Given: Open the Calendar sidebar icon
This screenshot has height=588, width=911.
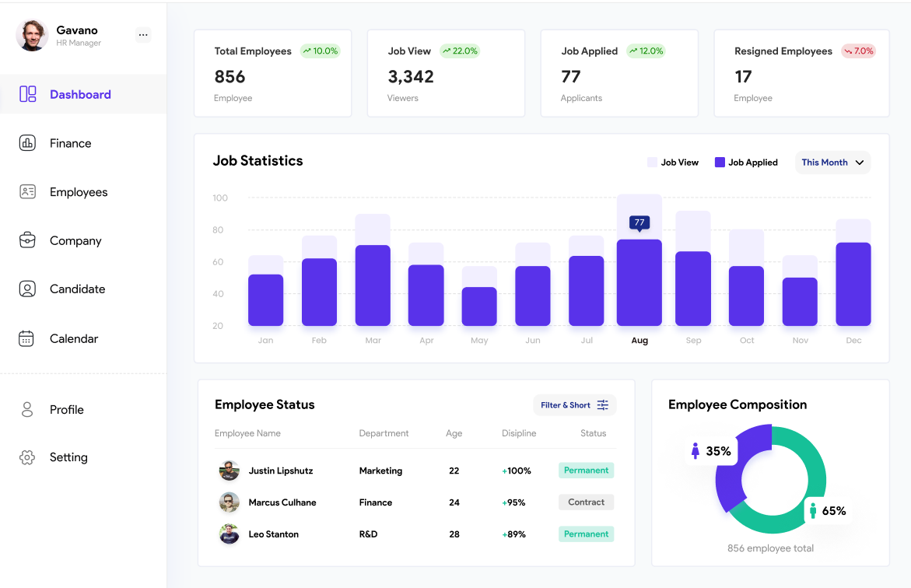Looking at the screenshot, I should [x=27, y=338].
